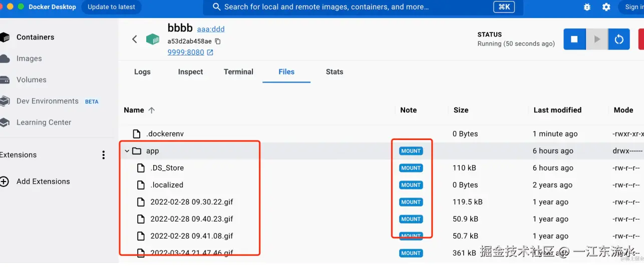
Task: Restart the container bbbb
Action: pyautogui.click(x=619, y=39)
